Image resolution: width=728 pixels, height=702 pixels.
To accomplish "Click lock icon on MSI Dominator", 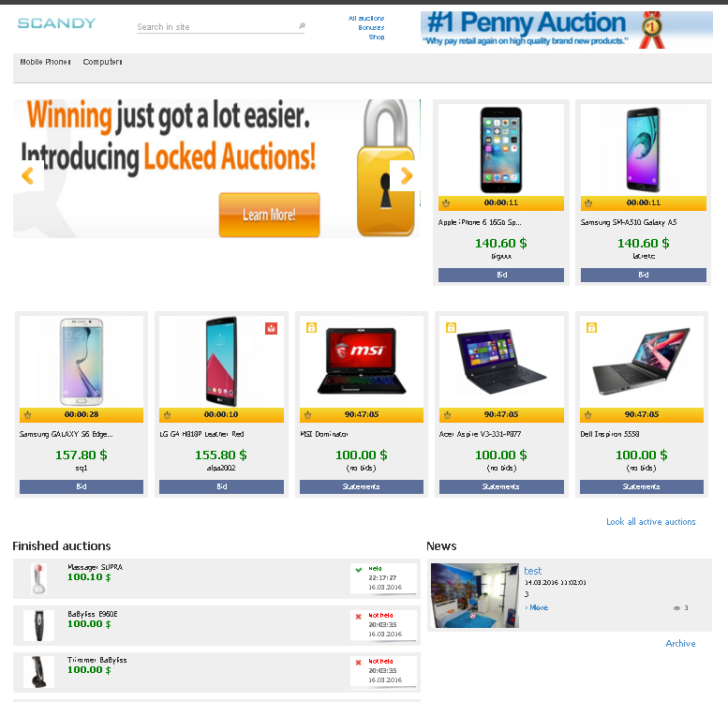I will tap(312, 327).
